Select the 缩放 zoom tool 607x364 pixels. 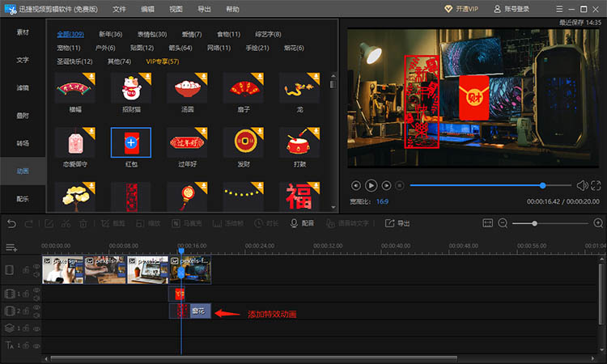click(148, 223)
